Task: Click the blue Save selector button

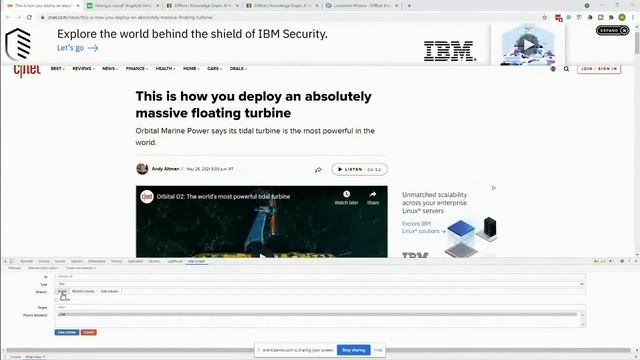Action: click(x=67, y=332)
